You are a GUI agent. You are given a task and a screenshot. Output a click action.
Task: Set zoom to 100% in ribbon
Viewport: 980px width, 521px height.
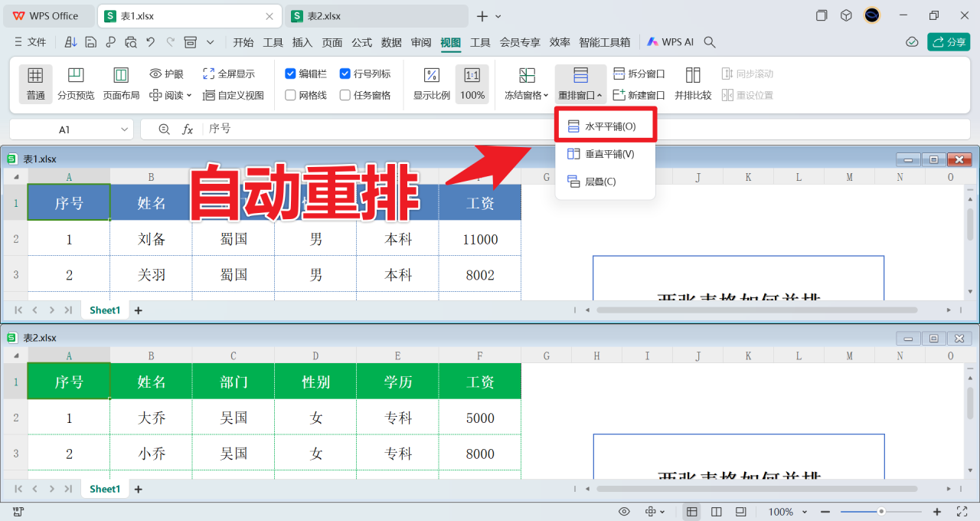[472, 84]
